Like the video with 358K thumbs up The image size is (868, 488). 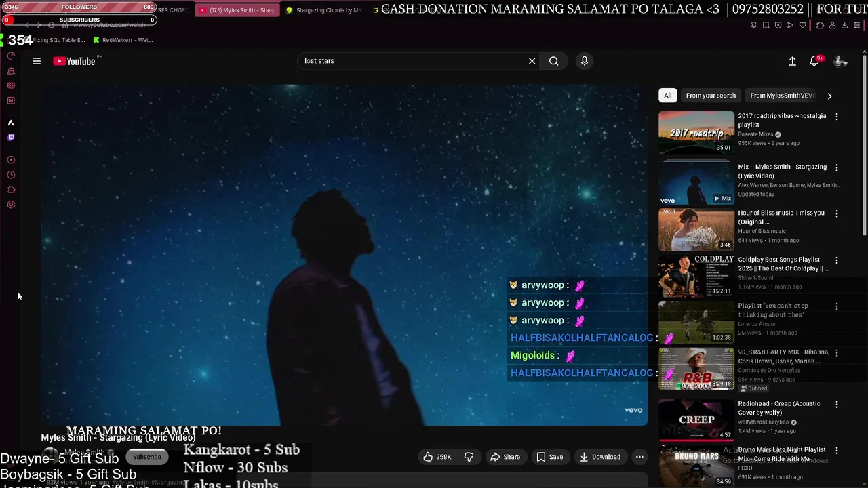[x=437, y=457]
